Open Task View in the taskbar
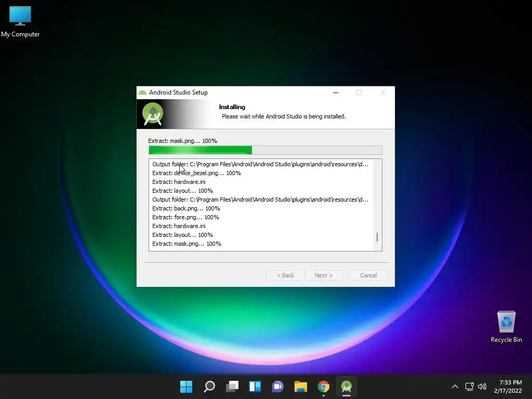This screenshot has height=399, width=532. tap(232, 387)
